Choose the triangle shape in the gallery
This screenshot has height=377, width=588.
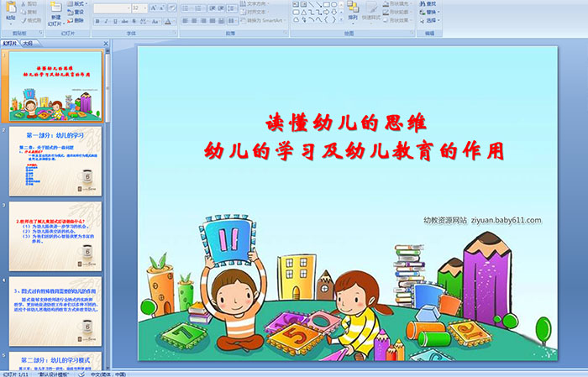click(x=303, y=13)
